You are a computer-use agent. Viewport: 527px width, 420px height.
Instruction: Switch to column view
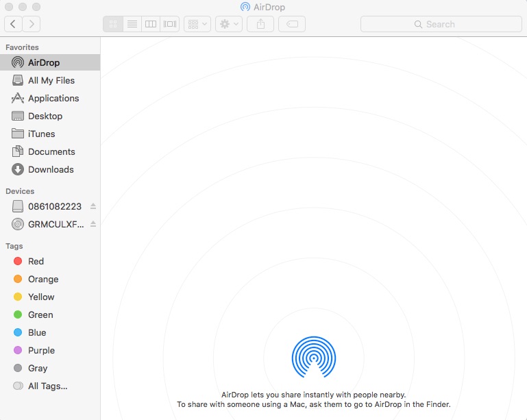pyautogui.click(x=151, y=24)
